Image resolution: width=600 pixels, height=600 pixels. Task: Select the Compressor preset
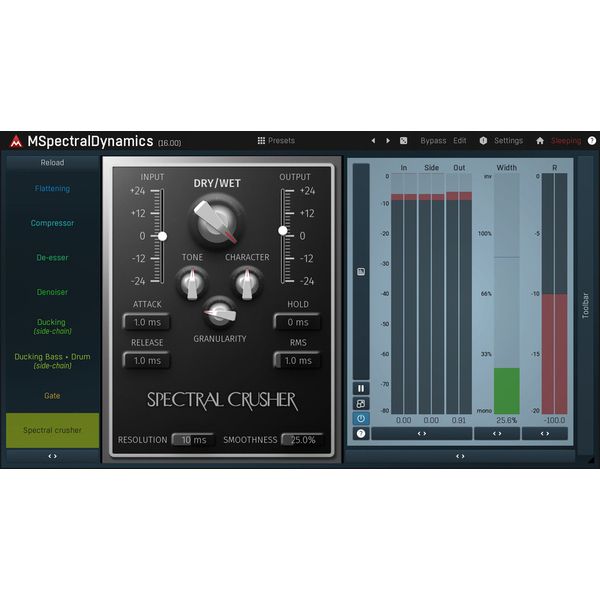click(x=52, y=223)
